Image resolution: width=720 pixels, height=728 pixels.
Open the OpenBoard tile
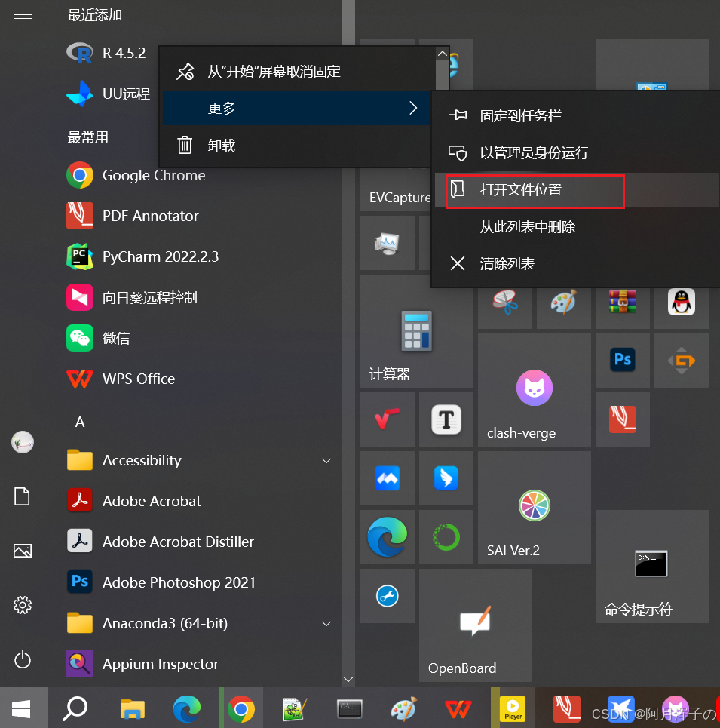pos(476,625)
